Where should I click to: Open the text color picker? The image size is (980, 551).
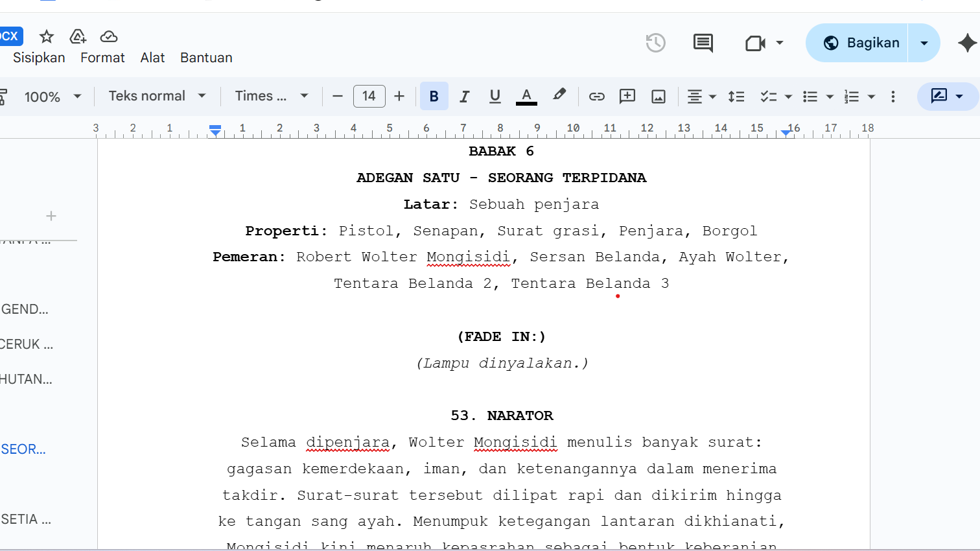point(526,97)
